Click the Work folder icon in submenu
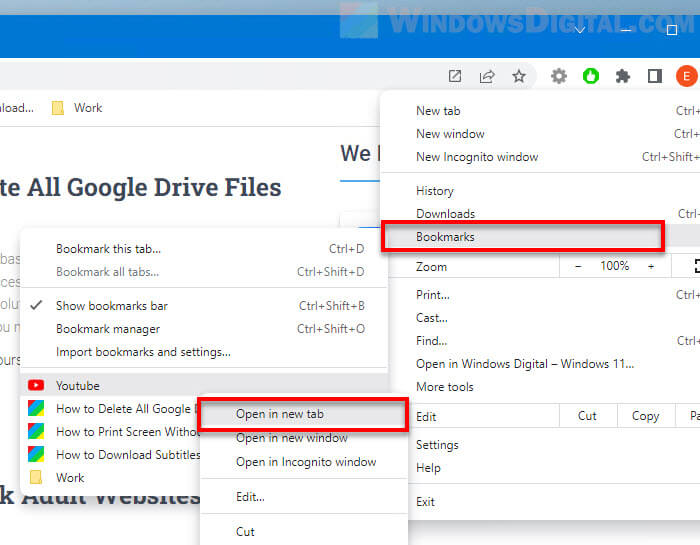Viewport: 700px width, 545px height. click(x=36, y=478)
